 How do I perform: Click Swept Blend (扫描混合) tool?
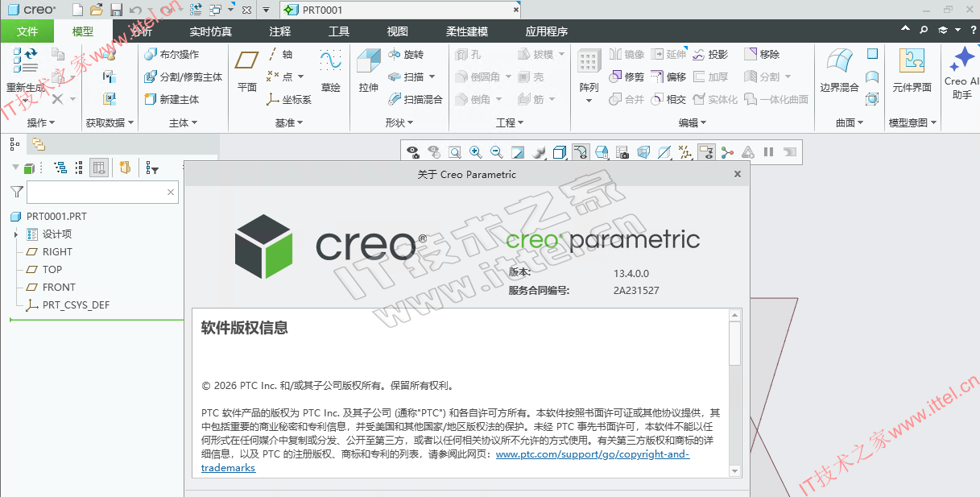[x=416, y=99]
